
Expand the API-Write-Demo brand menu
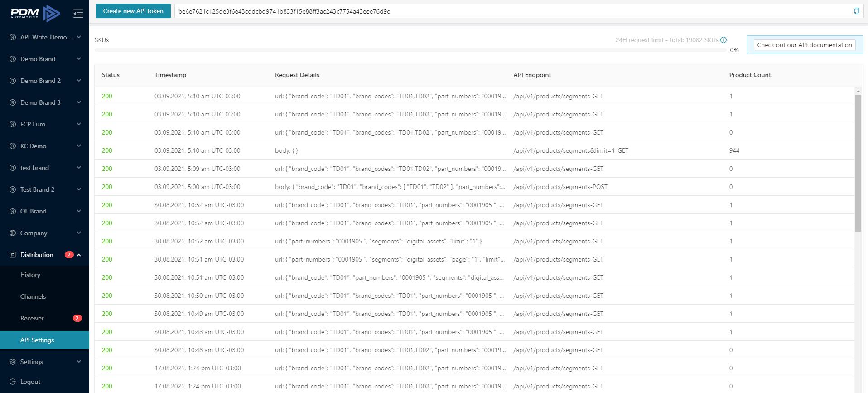pos(79,37)
